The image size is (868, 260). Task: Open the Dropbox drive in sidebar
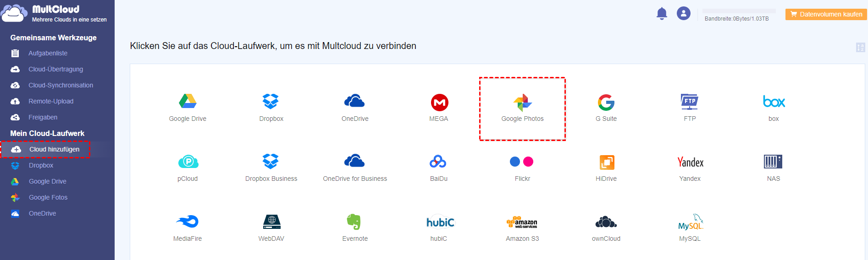(41, 165)
